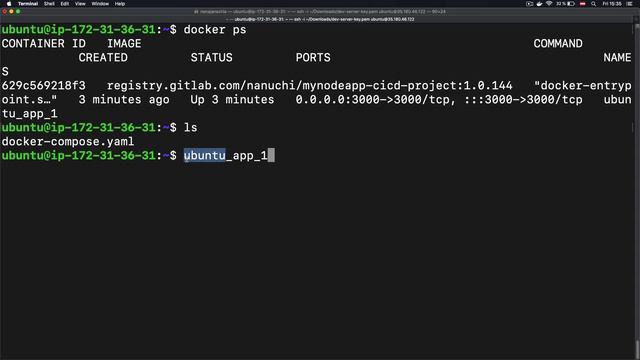This screenshot has height=360, width=640.
Task: Click container ID 629c569218f3
Action: tap(44, 86)
